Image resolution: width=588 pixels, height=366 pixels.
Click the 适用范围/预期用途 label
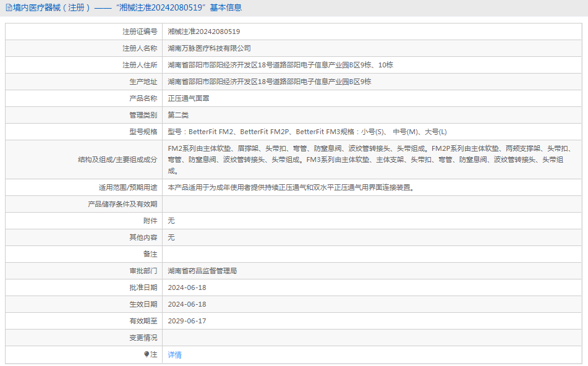click(x=128, y=187)
